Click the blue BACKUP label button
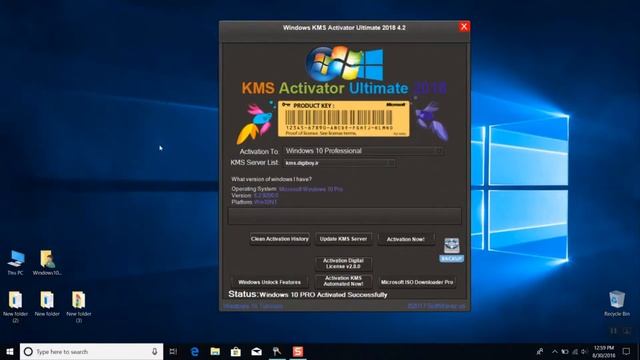The width and height of the screenshot is (640, 360). click(451, 259)
